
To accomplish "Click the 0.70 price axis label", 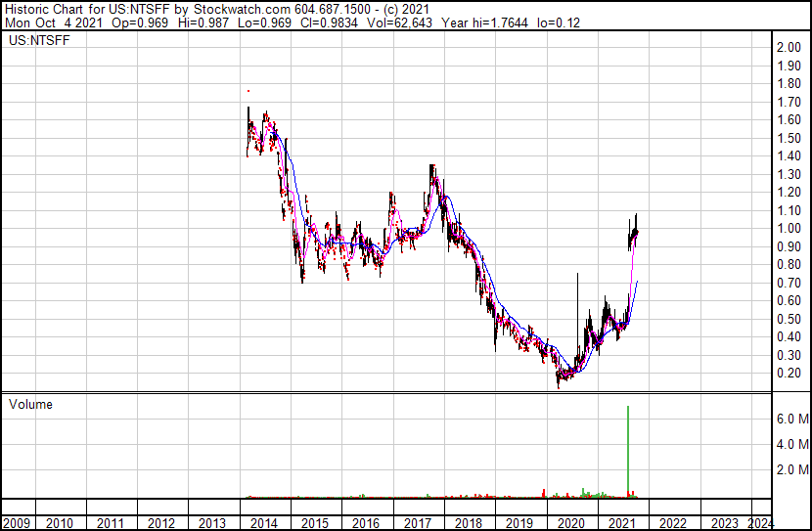I will [789, 283].
